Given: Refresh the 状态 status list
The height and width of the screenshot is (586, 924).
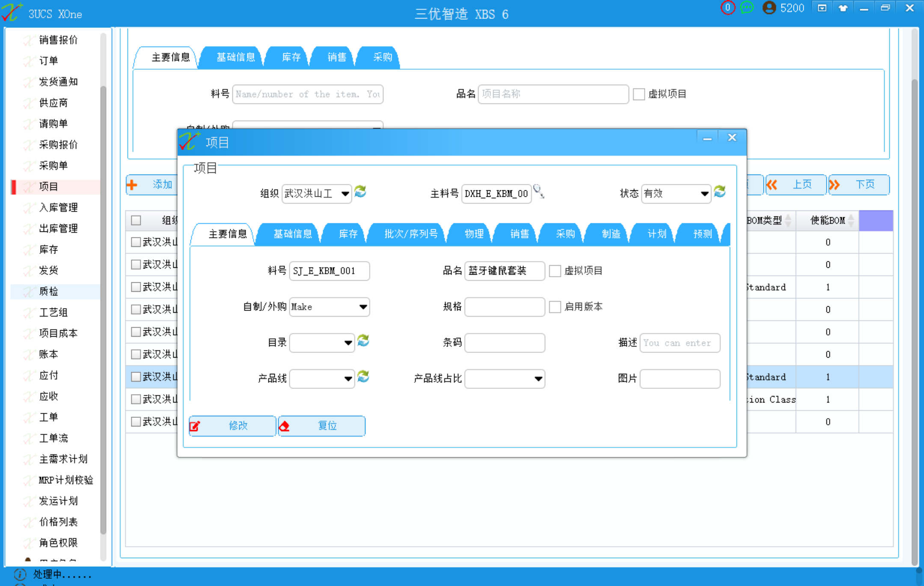Looking at the screenshot, I should (x=720, y=192).
